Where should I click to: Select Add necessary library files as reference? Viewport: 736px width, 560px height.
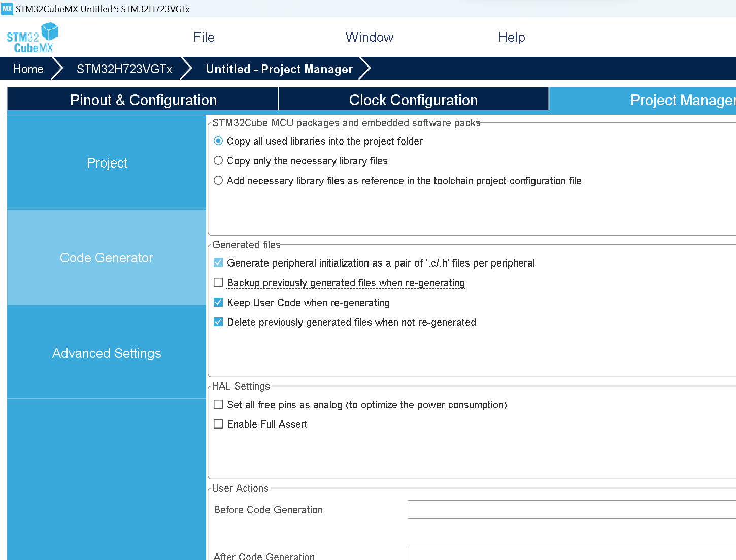218,180
